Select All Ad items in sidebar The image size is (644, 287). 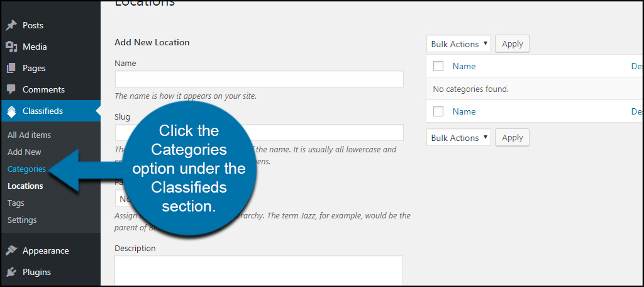[x=29, y=135]
